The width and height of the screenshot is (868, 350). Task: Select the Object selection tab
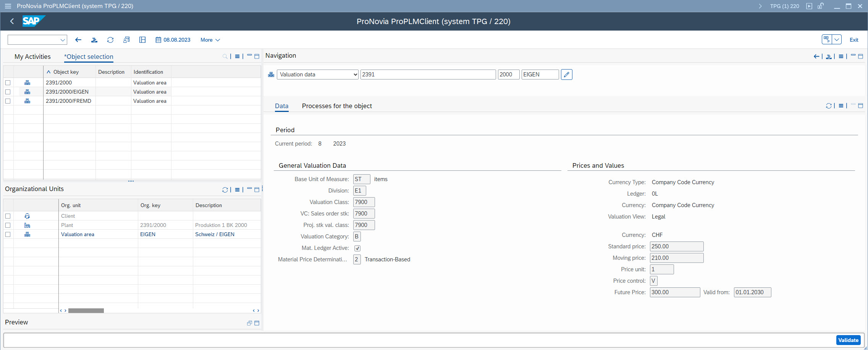(89, 57)
